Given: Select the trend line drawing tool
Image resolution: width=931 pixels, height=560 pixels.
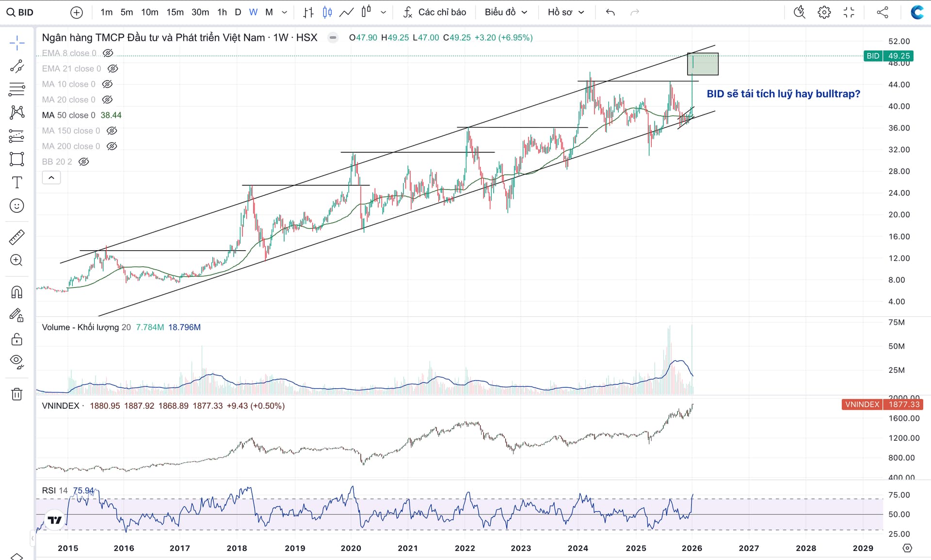Looking at the screenshot, I should tap(17, 66).
